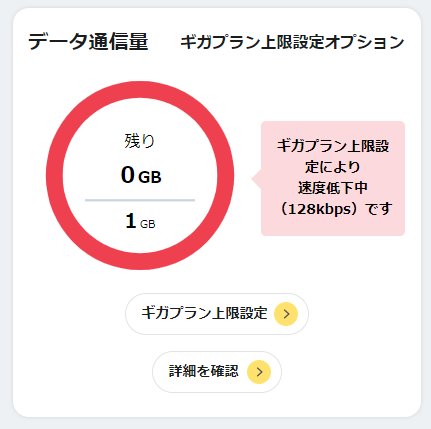Viewport: 431px width, 429px height.
Task: Click the pink speed-limit notice bubble
Action: tap(333, 178)
